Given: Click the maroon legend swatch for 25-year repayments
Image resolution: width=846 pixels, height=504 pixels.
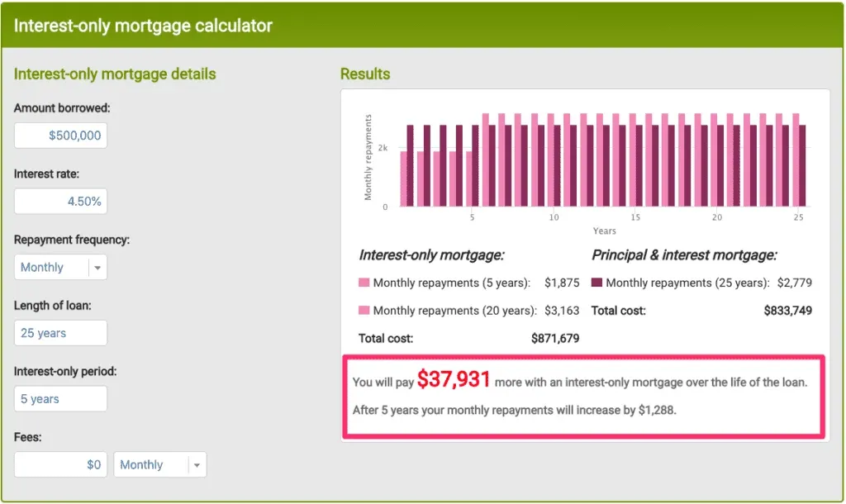Looking at the screenshot, I should click(596, 283).
